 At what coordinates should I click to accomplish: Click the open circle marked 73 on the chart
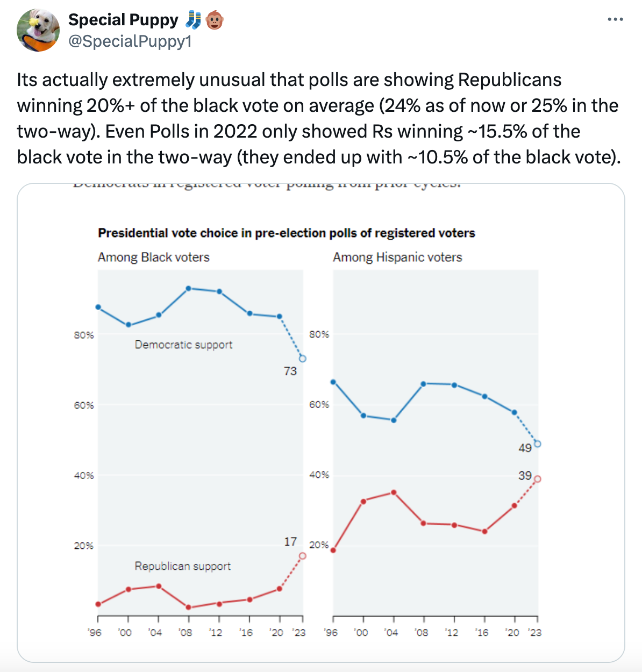point(302,359)
